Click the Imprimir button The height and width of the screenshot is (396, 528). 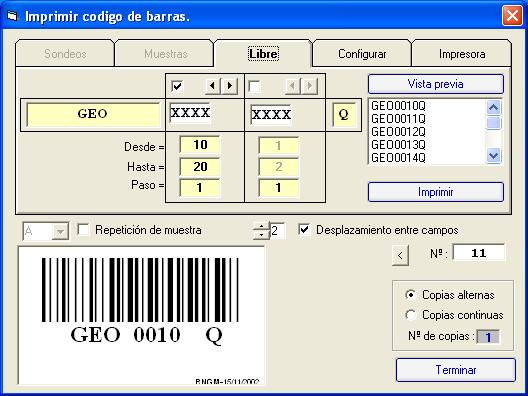click(436, 192)
